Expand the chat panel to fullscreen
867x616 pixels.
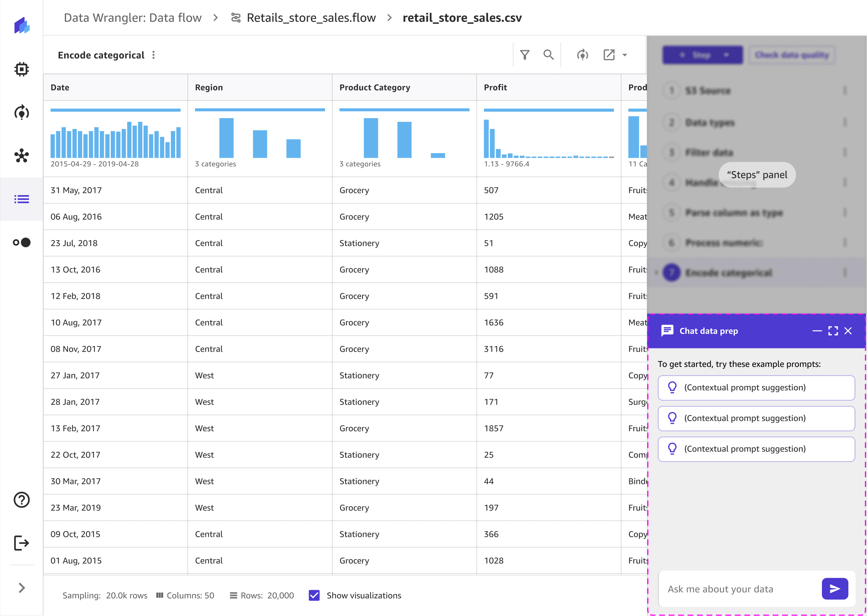tap(833, 331)
